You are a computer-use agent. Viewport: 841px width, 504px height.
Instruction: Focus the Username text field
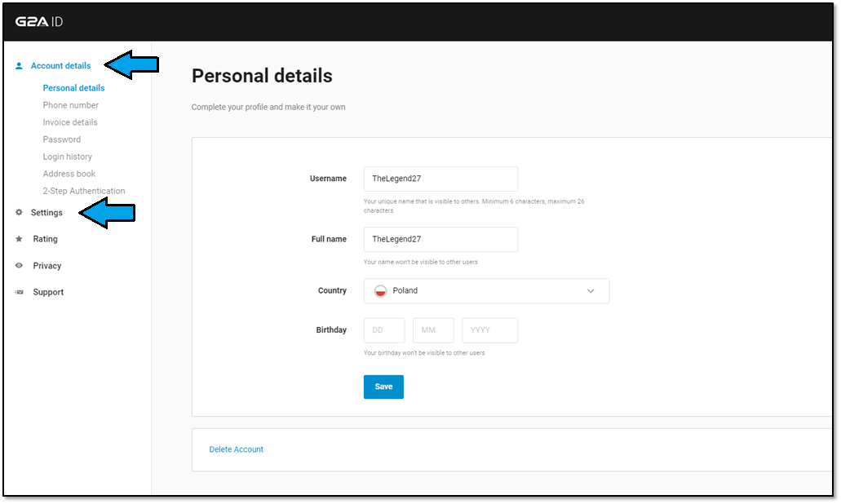click(440, 179)
